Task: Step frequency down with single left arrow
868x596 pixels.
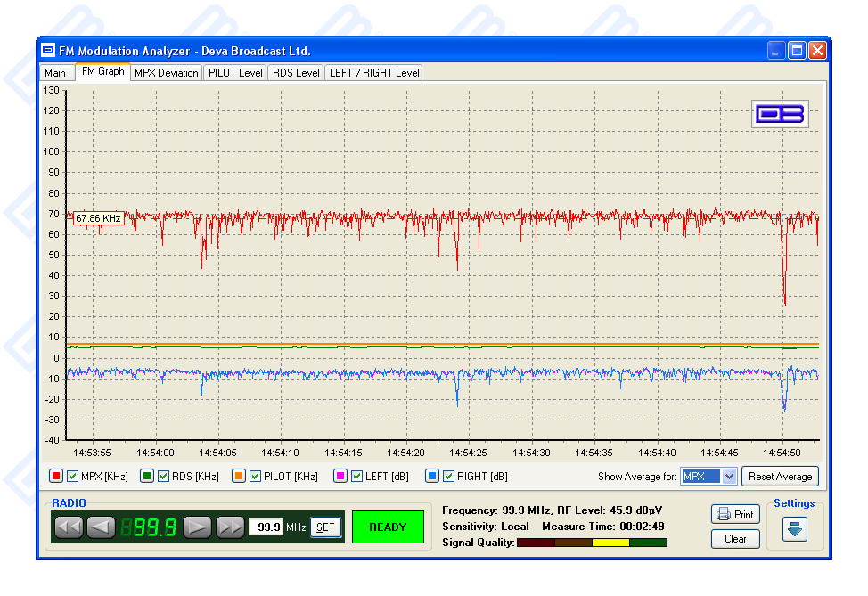Action: (x=101, y=527)
